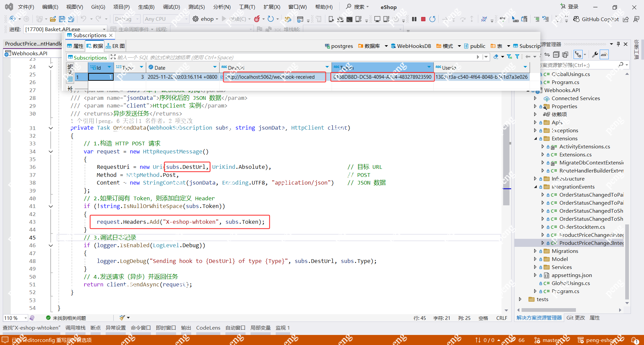Image resolution: width=644 pixels, height=345 pixels.
Task: Pause the debugger execution
Action: click(x=414, y=19)
